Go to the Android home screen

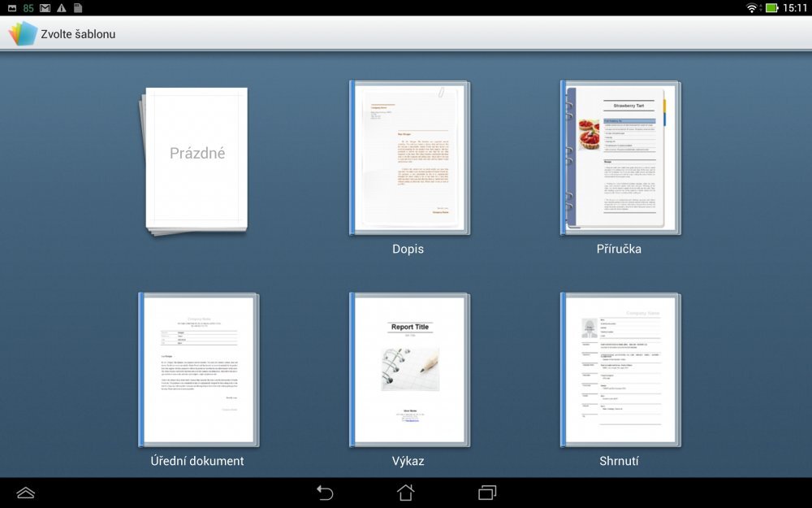click(x=405, y=493)
